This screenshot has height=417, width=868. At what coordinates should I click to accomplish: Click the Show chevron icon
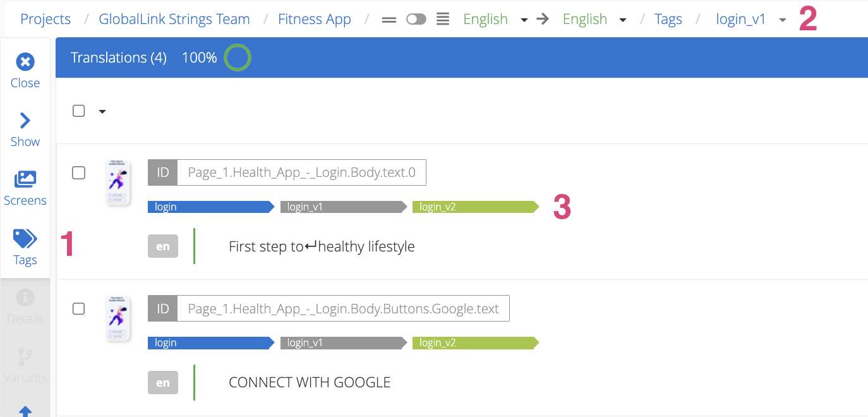(25, 121)
